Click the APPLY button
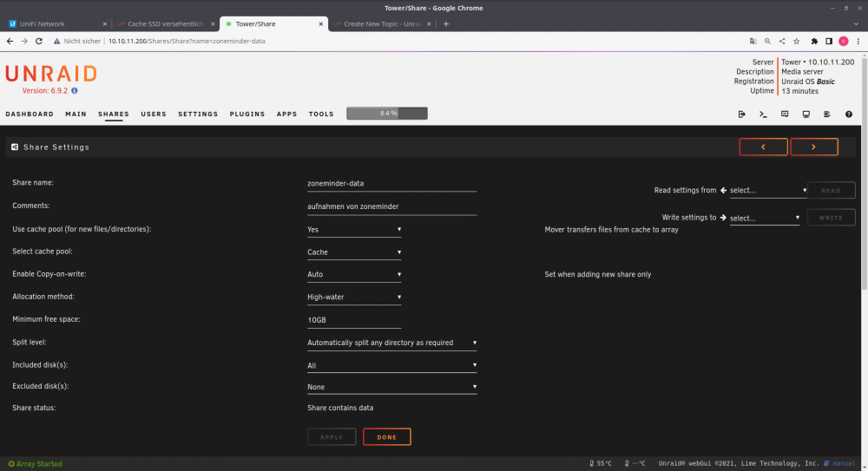This screenshot has height=471, width=868. pyautogui.click(x=332, y=436)
